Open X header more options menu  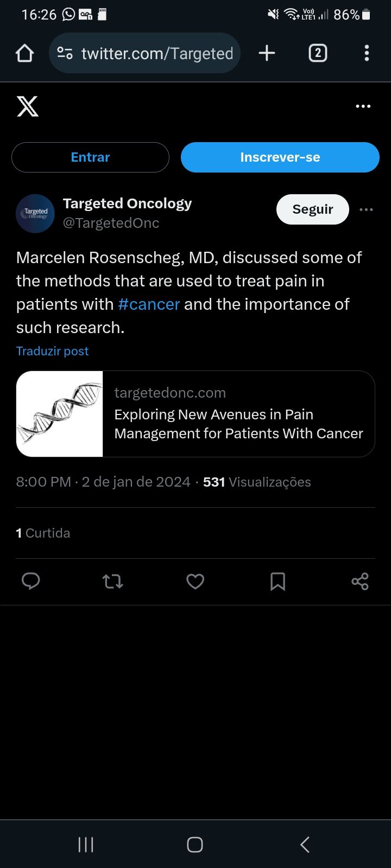click(x=363, y=106)
